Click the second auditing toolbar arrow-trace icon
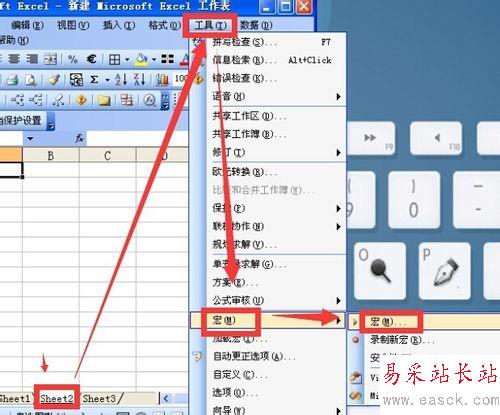Viewport: 500px width, 415px height. (x=36, y=100)
